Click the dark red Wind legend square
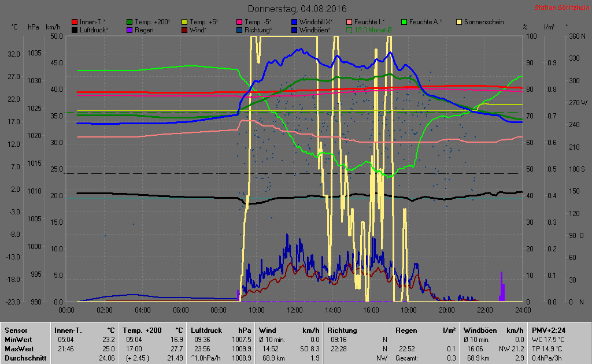592x364 pixels. (185, 29)
